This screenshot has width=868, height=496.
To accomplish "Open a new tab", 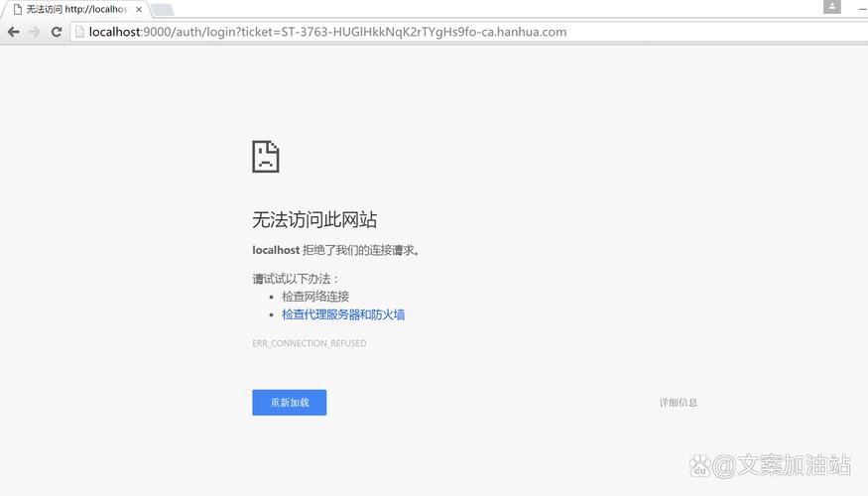I will (163, 10).
